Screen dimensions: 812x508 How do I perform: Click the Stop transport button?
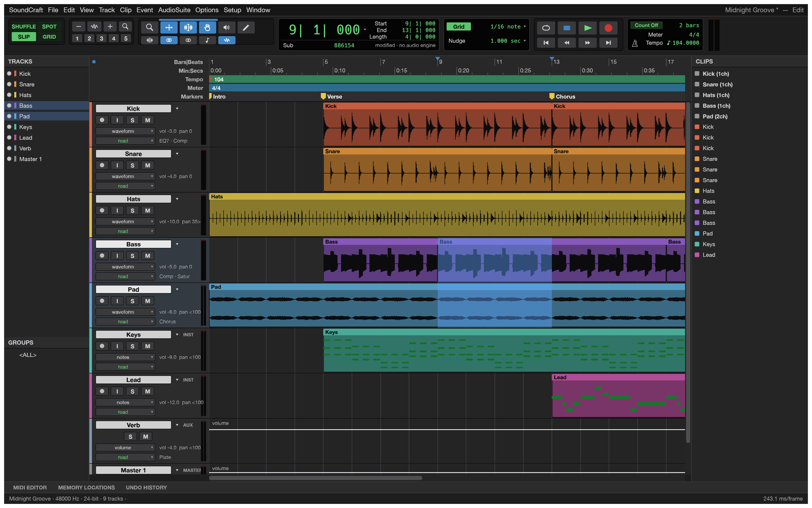[567, 28]
